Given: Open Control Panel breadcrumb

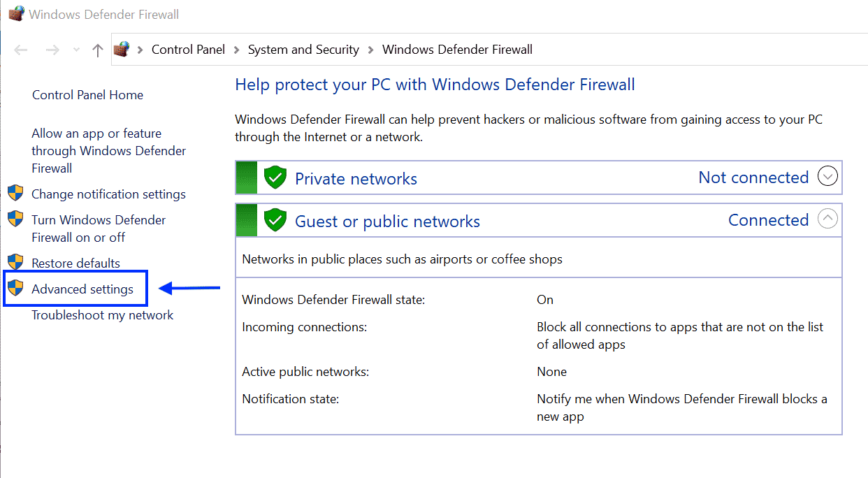Looking at the screenshot, I should click(x=189, y=50).
